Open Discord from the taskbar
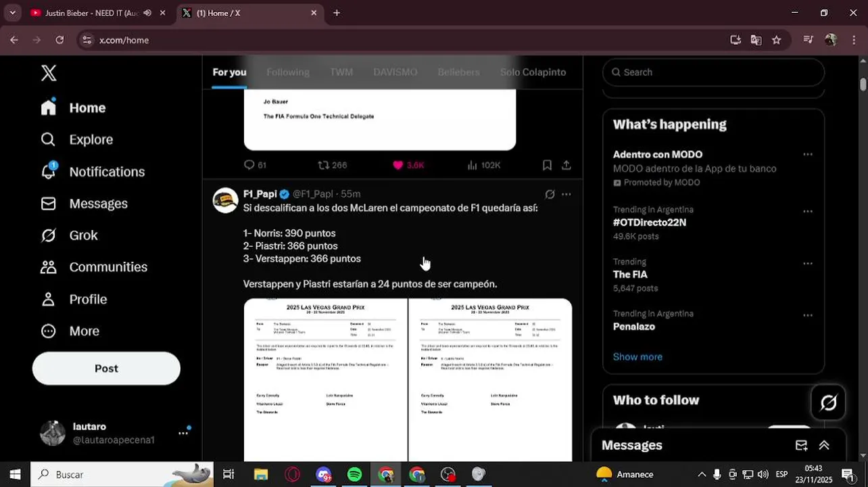 (324, 475)
